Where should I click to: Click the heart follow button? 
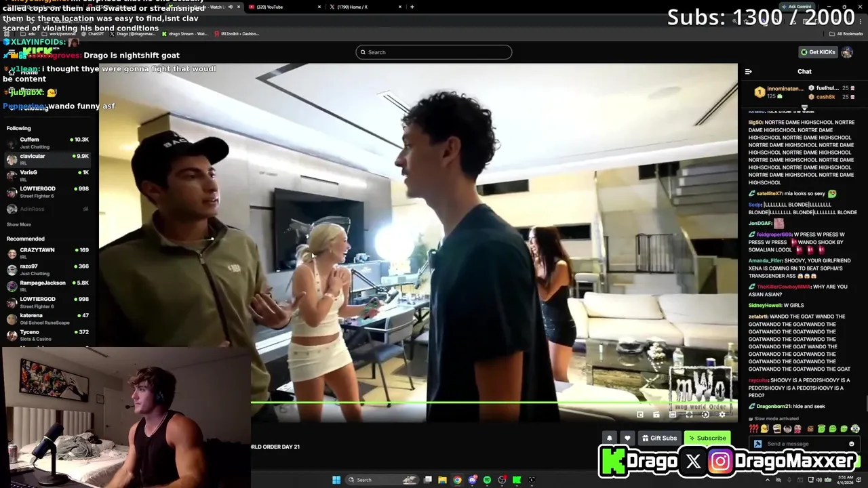point(627,438)
